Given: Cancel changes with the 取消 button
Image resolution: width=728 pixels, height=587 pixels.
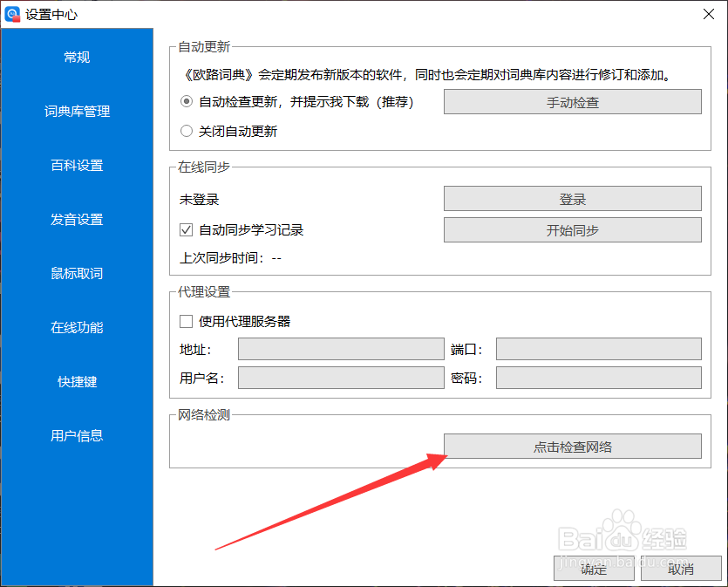Looking at the screenshot, I should (681, 569).
